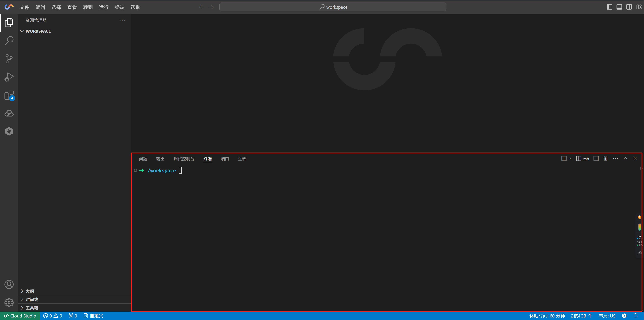644x320 pixels.
Task: Click the camera screenshot icon on right edge
Action: [639, 253]
